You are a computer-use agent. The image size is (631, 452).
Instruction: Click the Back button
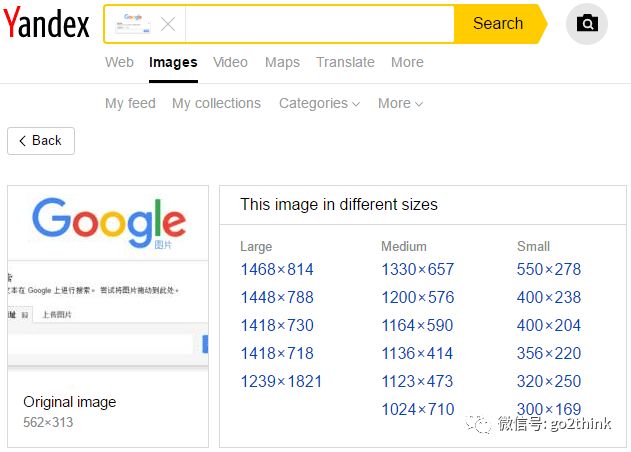click(x=41, y=141)
